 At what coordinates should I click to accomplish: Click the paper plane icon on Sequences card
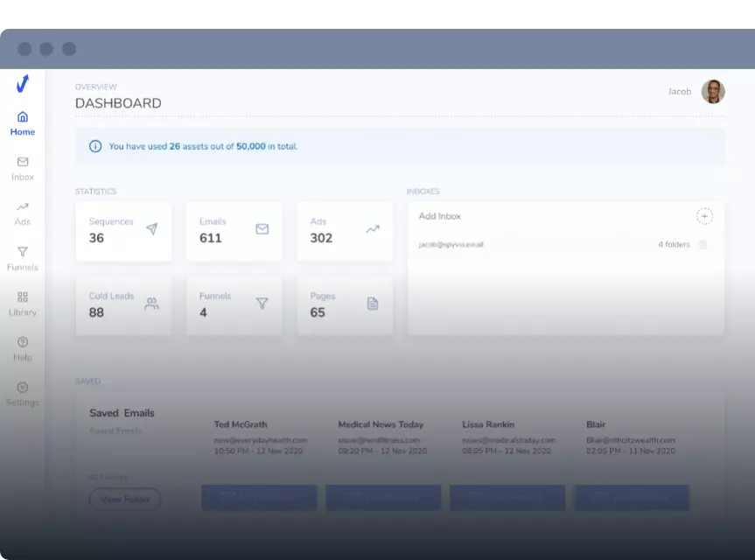click(x=151, y=228)
